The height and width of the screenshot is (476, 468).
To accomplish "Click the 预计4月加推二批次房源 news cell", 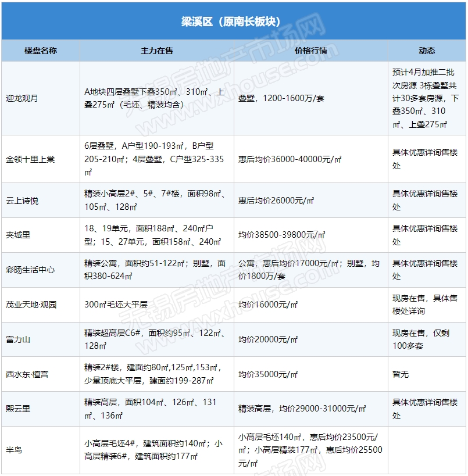I will [427, 98].
